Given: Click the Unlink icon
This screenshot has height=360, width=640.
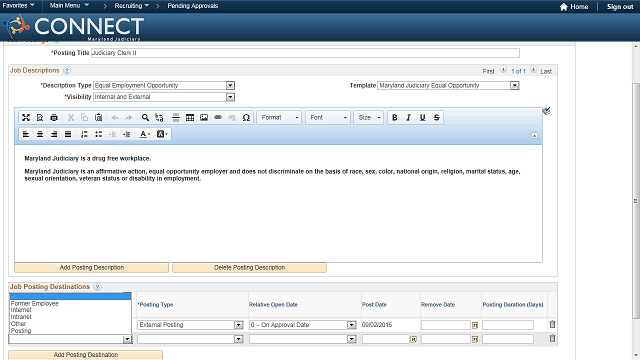Looking at the screenshot, I should pyautogui.click(x=232, y=118).
